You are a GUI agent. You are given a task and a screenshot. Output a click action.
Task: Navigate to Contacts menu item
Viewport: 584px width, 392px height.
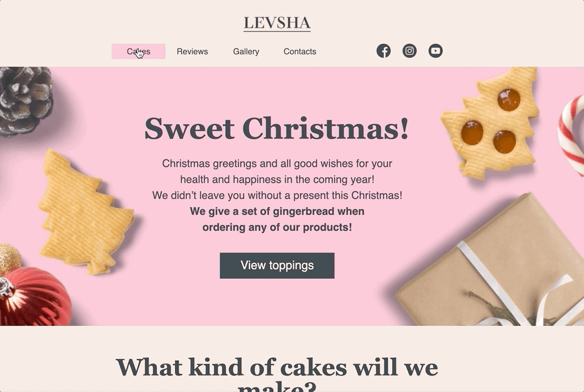300,51
